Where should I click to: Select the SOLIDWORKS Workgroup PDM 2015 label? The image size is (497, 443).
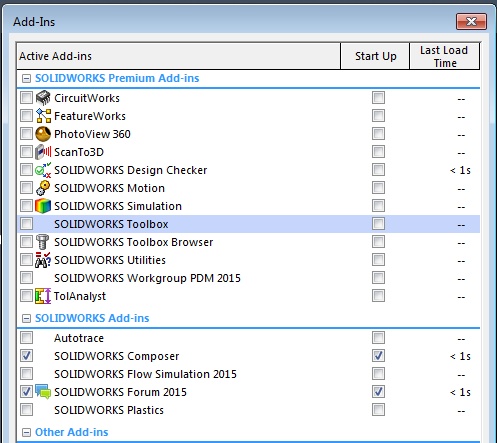(147, 278)
